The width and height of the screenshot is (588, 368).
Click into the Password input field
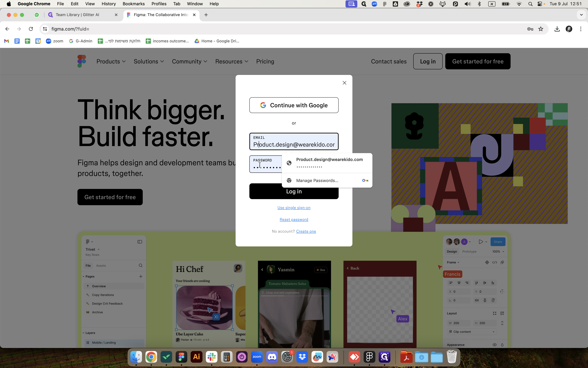coord(266,164)
